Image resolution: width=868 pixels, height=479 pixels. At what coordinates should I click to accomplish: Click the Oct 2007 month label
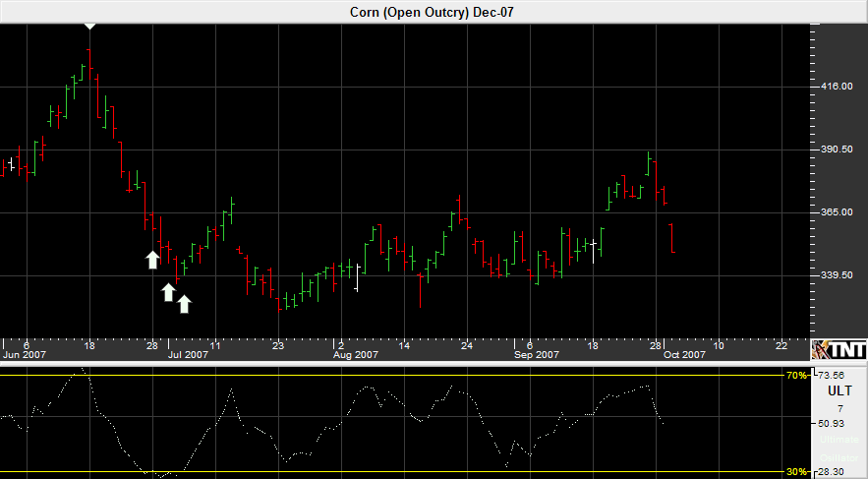685,354
